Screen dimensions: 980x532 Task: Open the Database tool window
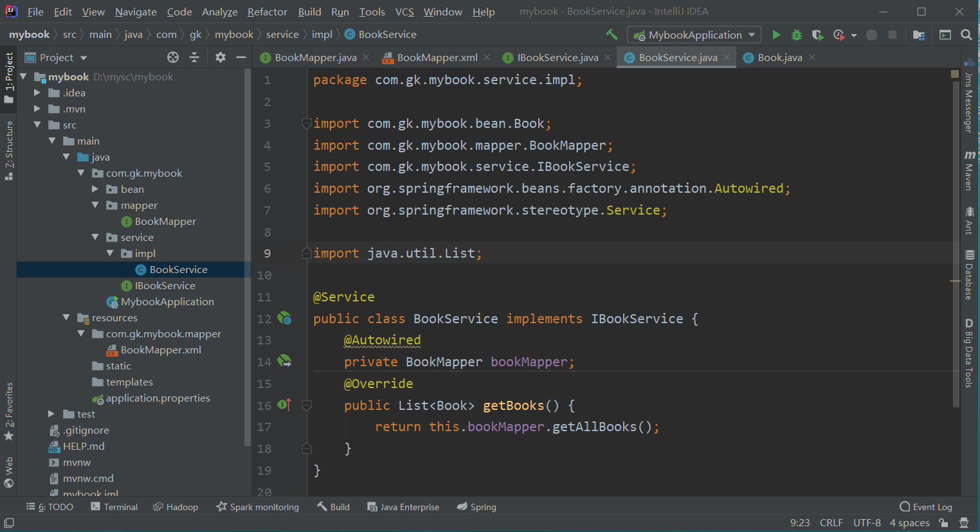(970, 274)
